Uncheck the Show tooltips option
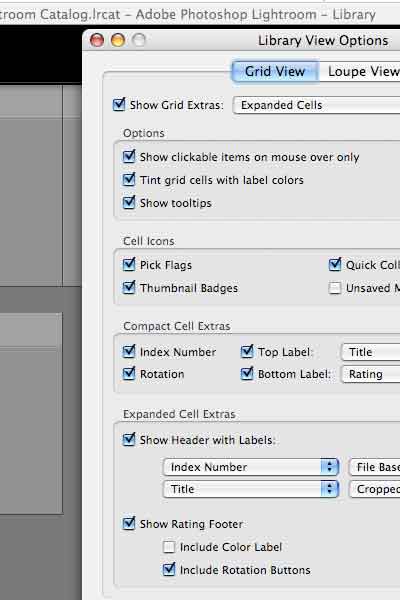 pyautogui.click(x=129, y=202)
